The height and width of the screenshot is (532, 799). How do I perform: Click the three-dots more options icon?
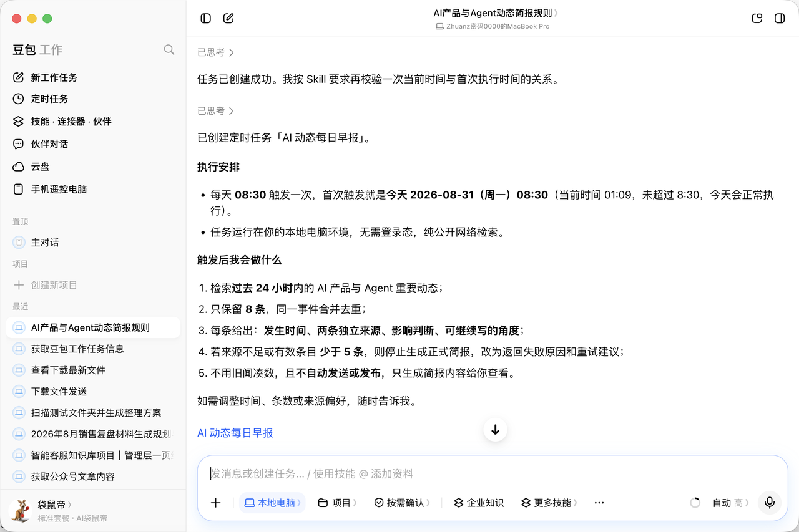(599, 503)
